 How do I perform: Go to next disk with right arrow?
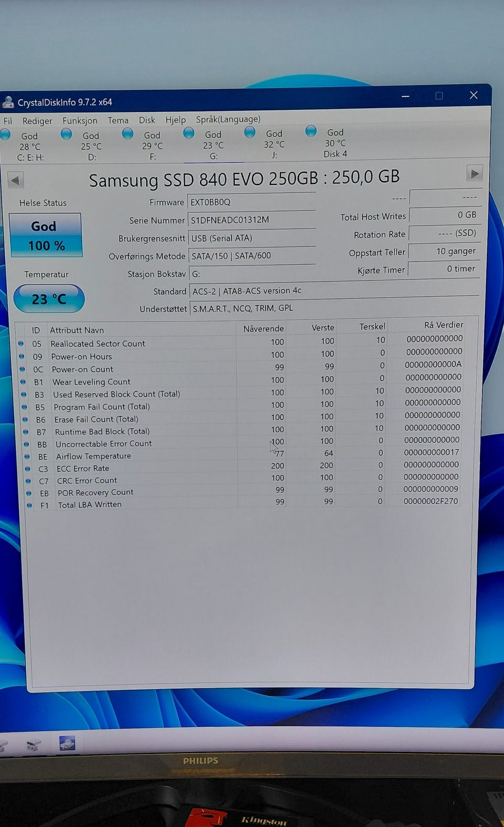click(475, 174)
